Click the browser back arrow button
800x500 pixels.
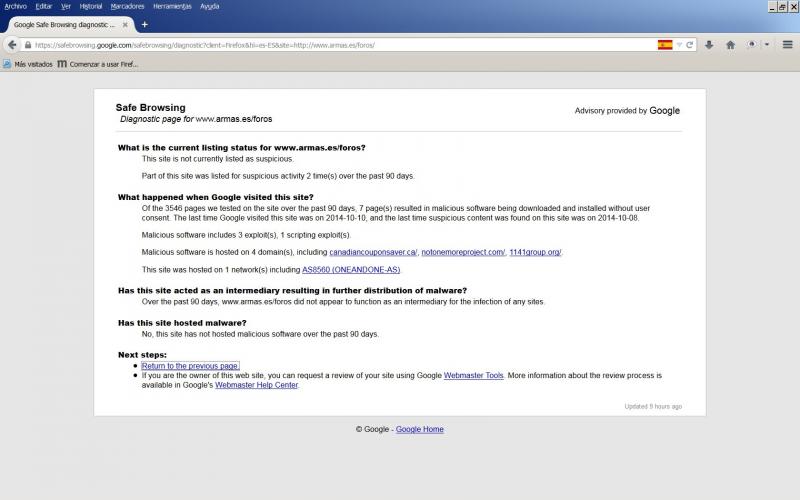(x=12, y=45)
